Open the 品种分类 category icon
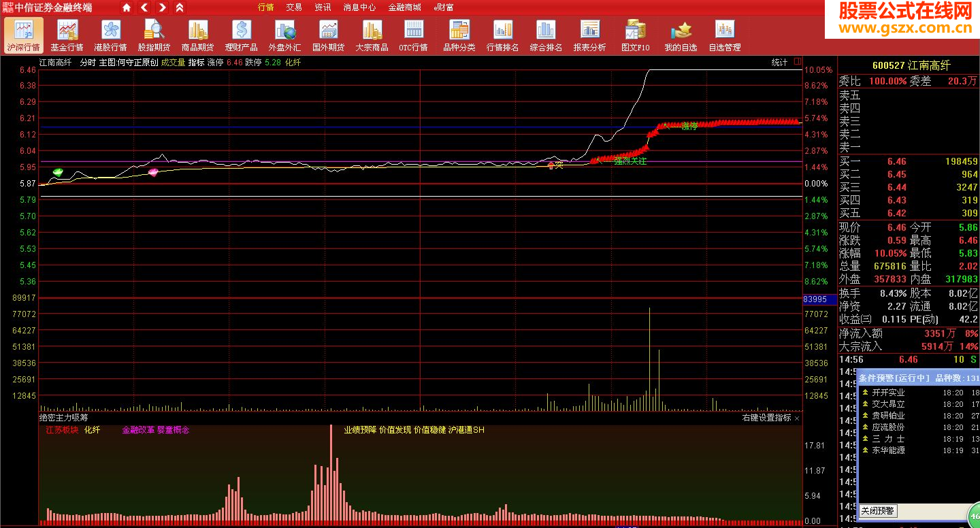The width and height of the screenshot is (980, 528). click(x=459, y=35)
